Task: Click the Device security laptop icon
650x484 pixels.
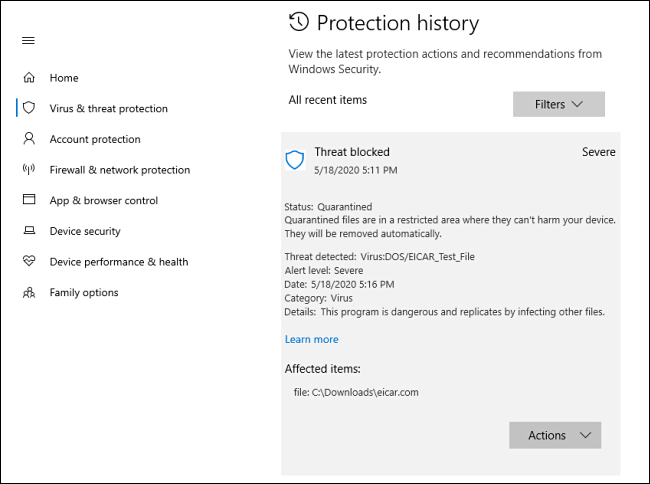Action: [x=29, y=231]
